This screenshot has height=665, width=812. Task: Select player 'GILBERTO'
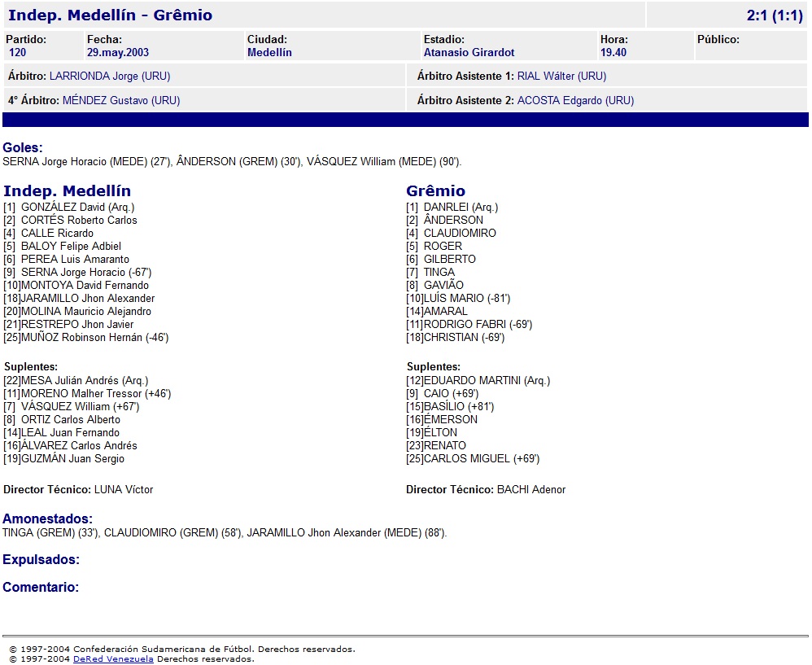(449, 259)
